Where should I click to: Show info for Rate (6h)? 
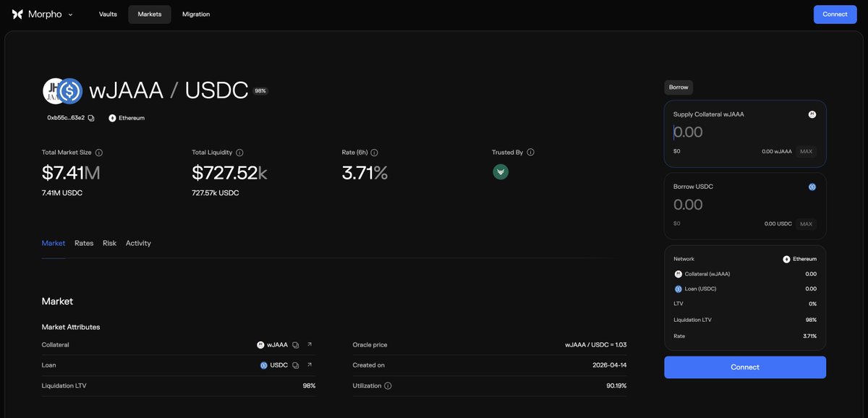(x=375, y=153)
